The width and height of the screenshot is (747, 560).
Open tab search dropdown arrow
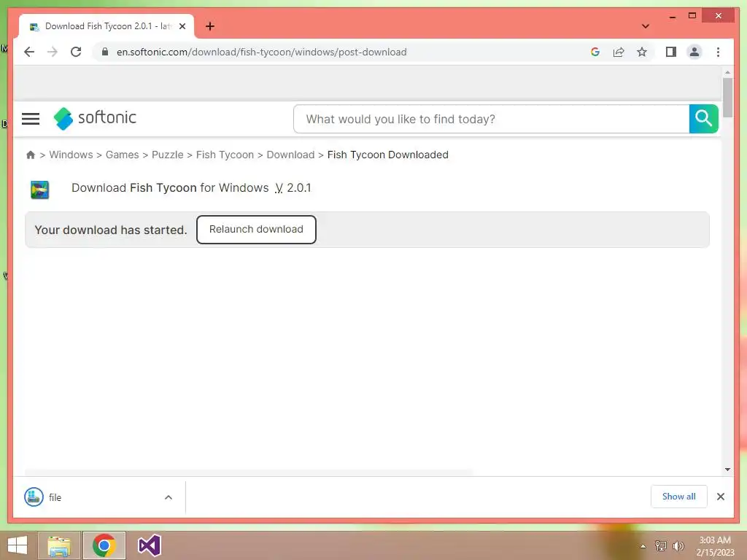click(x=646, y=26)
